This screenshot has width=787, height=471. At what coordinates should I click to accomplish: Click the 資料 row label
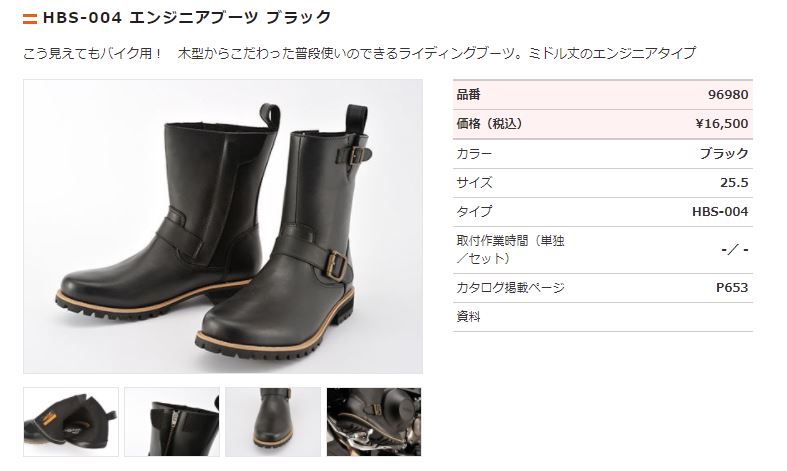tap(468, 317)
